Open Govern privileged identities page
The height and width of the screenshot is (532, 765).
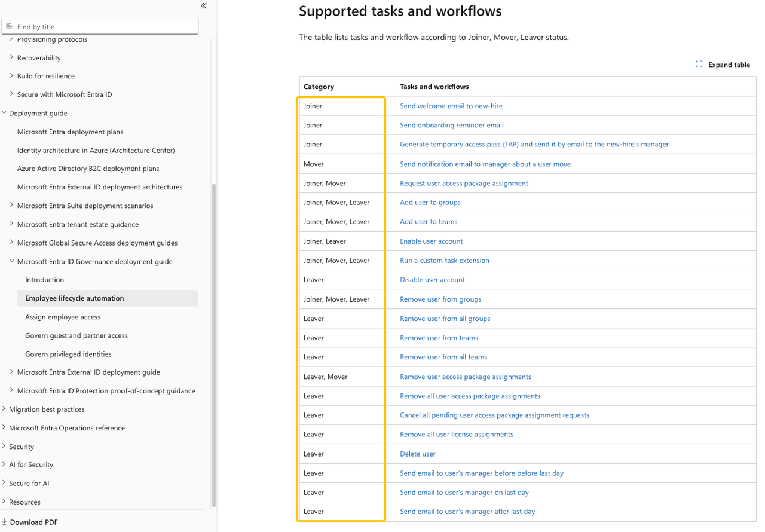[69, 354]
